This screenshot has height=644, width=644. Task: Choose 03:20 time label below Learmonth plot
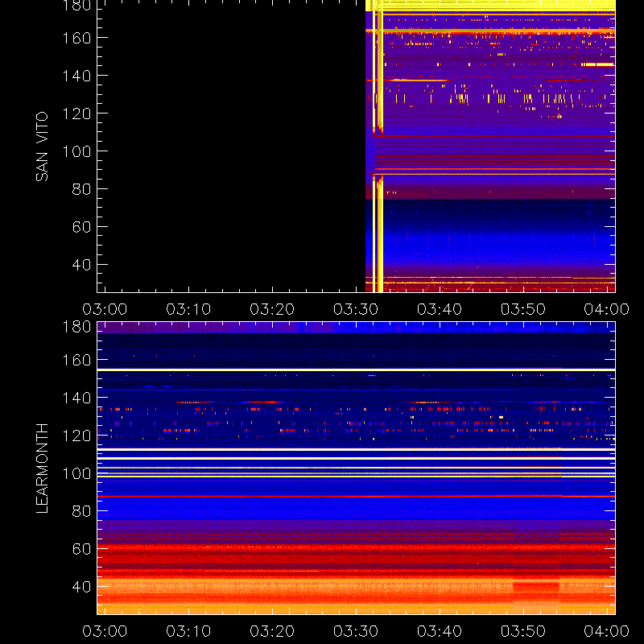click(272, 631)
